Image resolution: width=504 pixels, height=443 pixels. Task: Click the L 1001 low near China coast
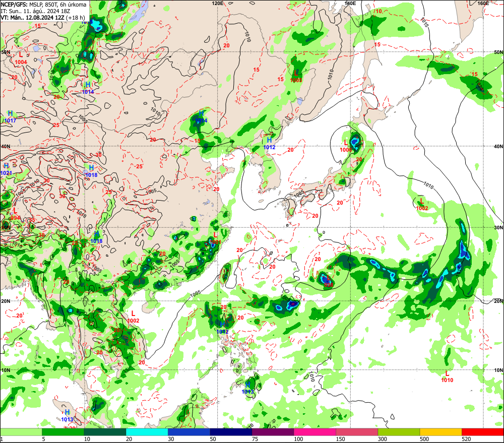tap(215, 238)
